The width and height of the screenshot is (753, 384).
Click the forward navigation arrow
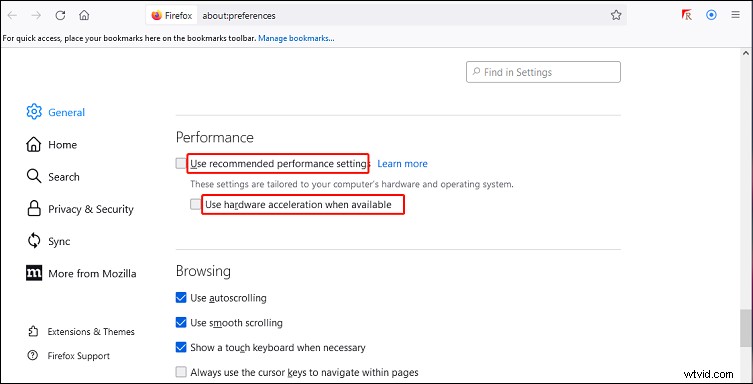pyautogui.click(x=36, y=15)
